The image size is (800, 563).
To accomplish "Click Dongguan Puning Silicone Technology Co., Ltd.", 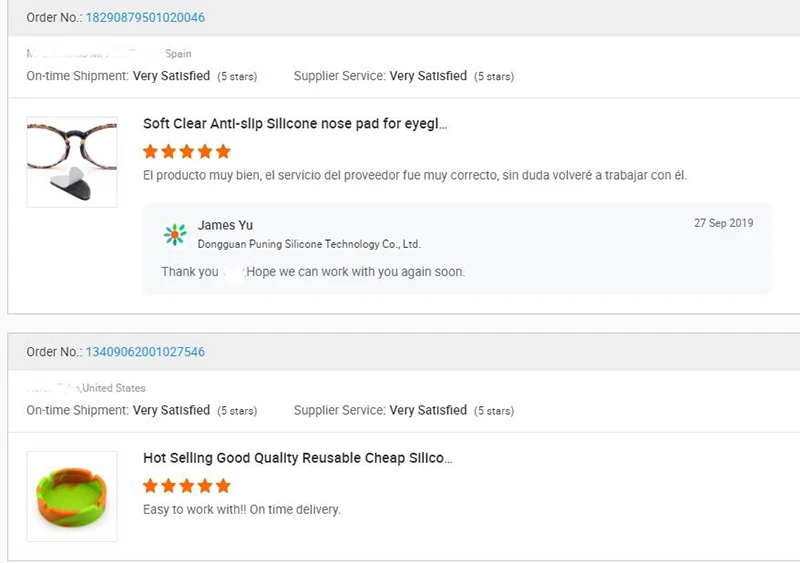I will click(309, 244).
